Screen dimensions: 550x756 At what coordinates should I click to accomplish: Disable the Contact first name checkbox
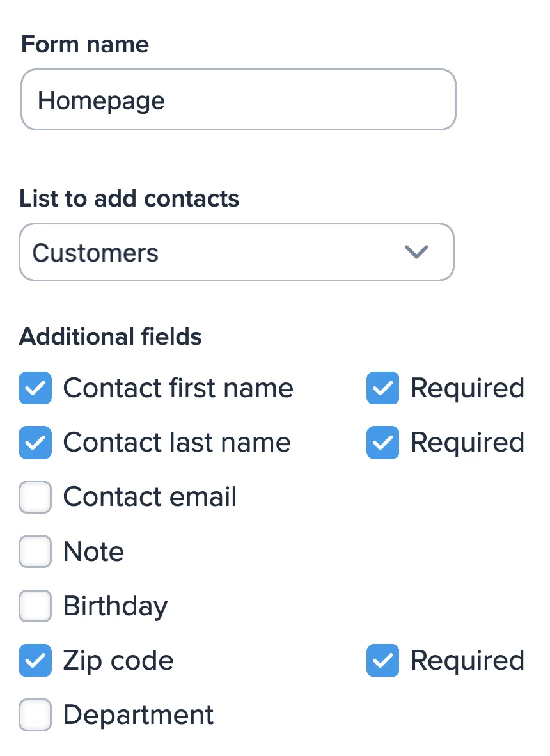pyautogui.click(x=35, y=388)
